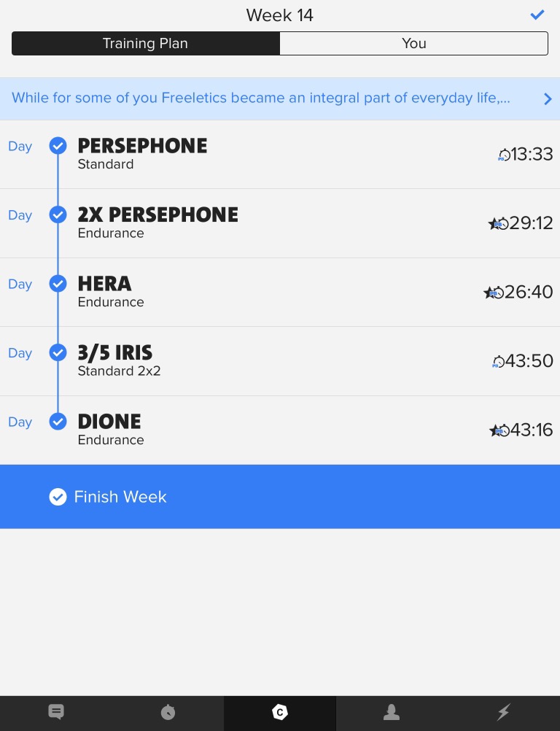Tap the stopwatch workouts icon
The height and width of the screenshot is (731, 560).
[x=168, y=712]
